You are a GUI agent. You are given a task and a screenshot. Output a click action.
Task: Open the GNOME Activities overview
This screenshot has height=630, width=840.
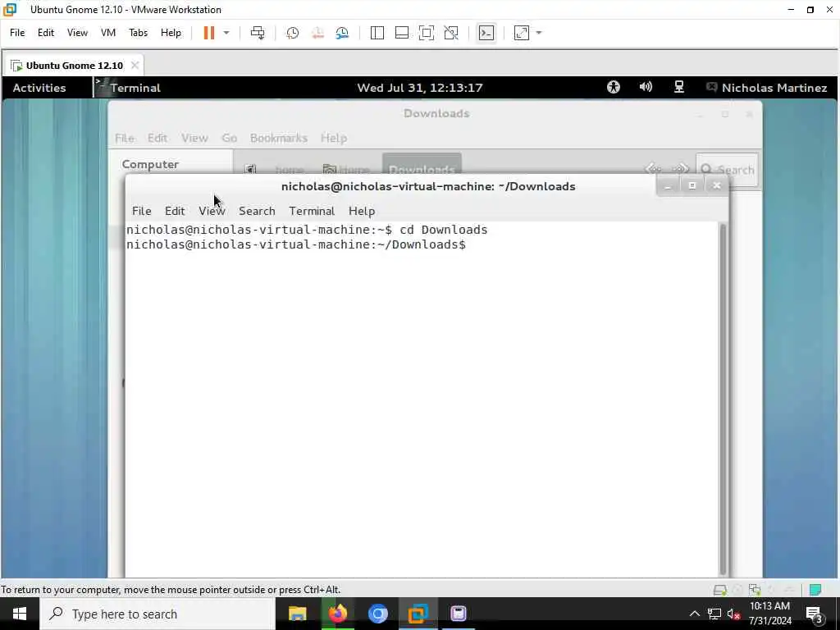39,88
